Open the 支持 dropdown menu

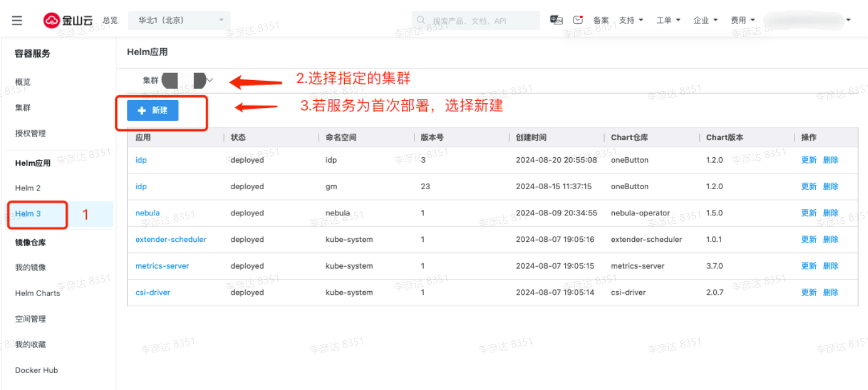click(631, 20)
